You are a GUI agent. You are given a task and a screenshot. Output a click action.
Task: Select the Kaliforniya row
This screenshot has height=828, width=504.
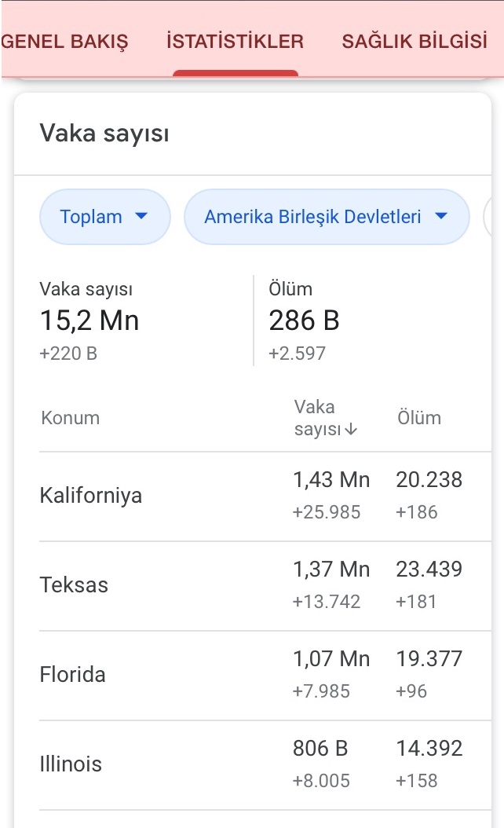pyautogui.click(x=265, y=496)
